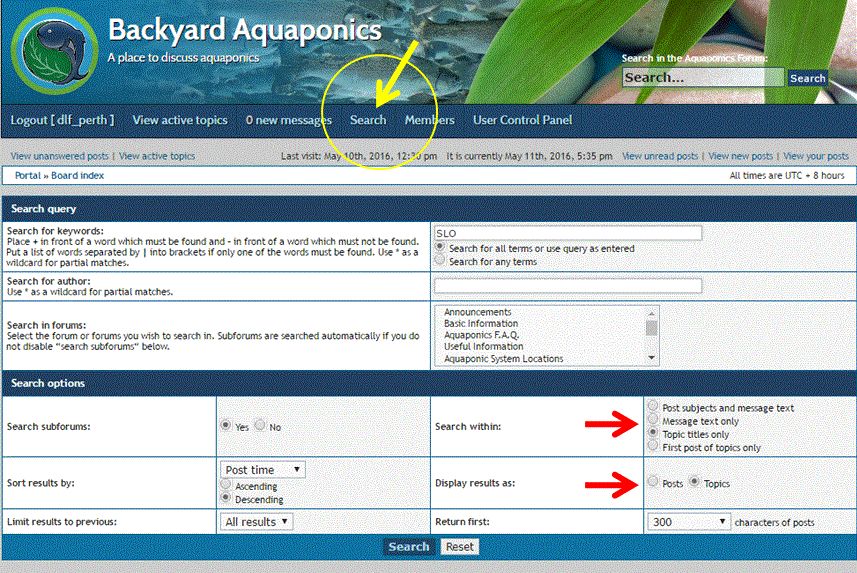Viewport: 857px width, 573px height.
Task: Select 'Aquaponics F.A.Q.' in forum list
Action: 482,335
